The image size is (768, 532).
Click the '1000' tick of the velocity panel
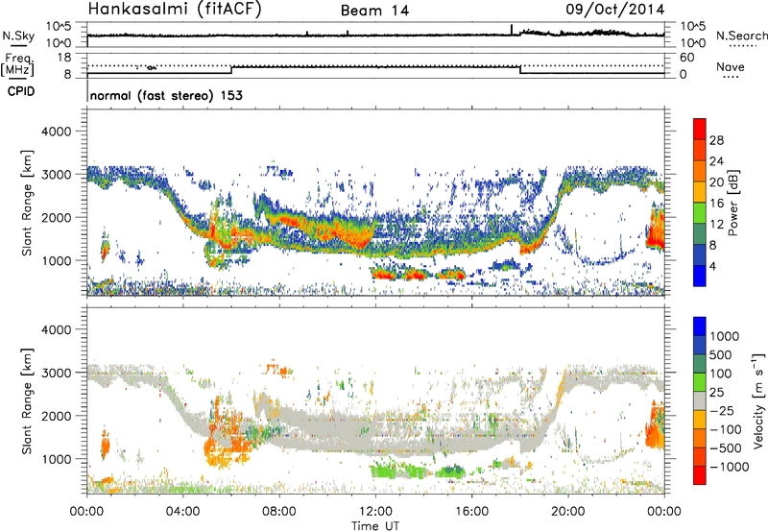click(x=56, y=459)
